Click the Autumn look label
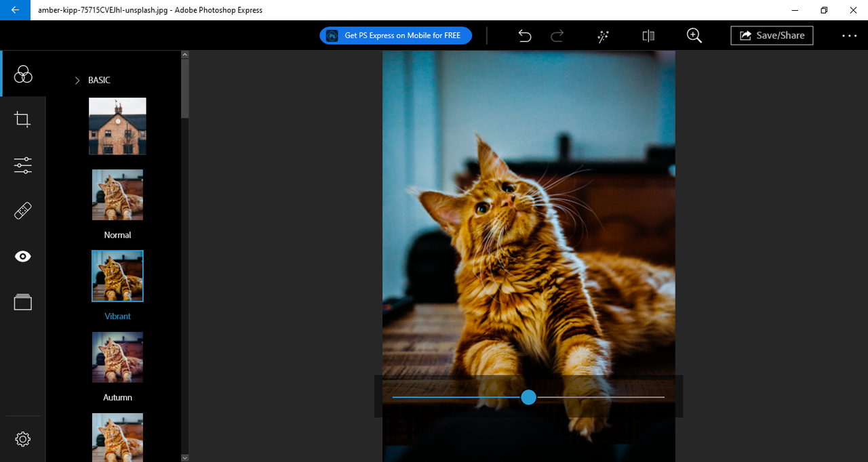The height and width of the screenshot is (462, 868). 117,398
